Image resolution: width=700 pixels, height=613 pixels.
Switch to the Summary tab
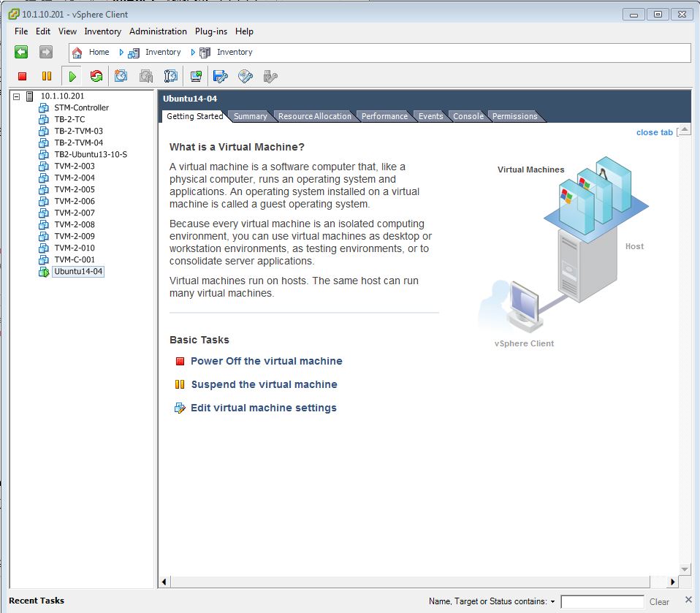[250, 116]
